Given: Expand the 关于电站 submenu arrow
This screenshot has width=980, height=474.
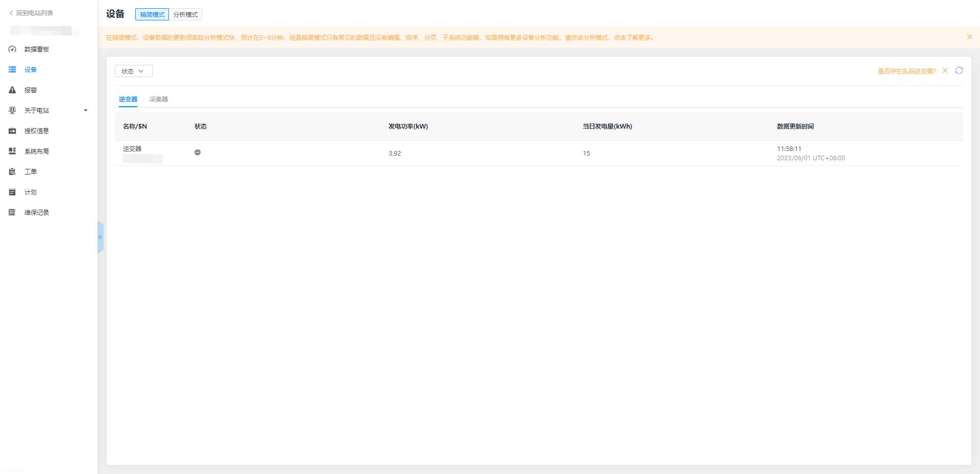Looking at the screenshot, I should (86, 111).
